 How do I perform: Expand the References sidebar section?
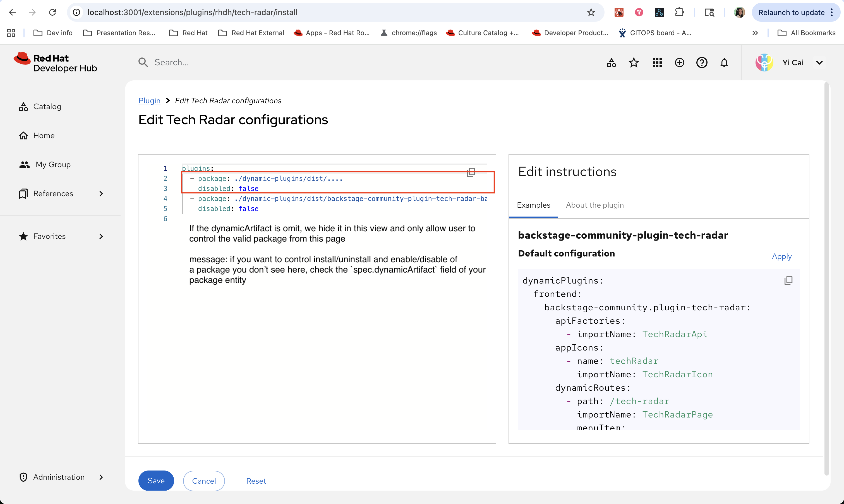tap(101, 194)
